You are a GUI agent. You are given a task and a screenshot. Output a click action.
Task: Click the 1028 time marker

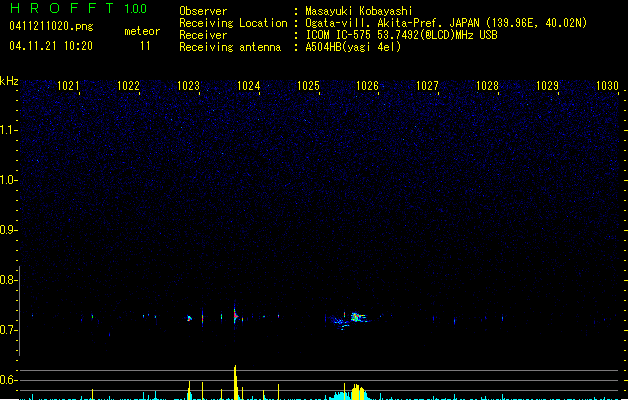tap(487, 86)
